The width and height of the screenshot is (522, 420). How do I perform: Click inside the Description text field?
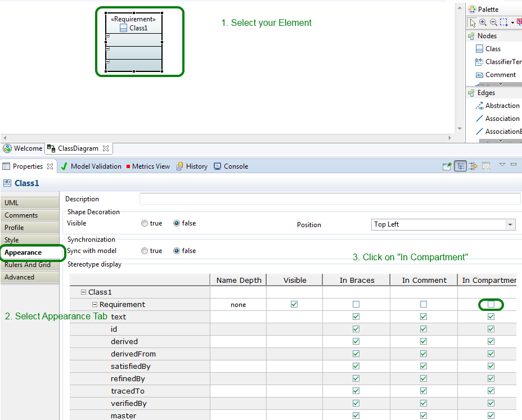[x=330, y=198]
